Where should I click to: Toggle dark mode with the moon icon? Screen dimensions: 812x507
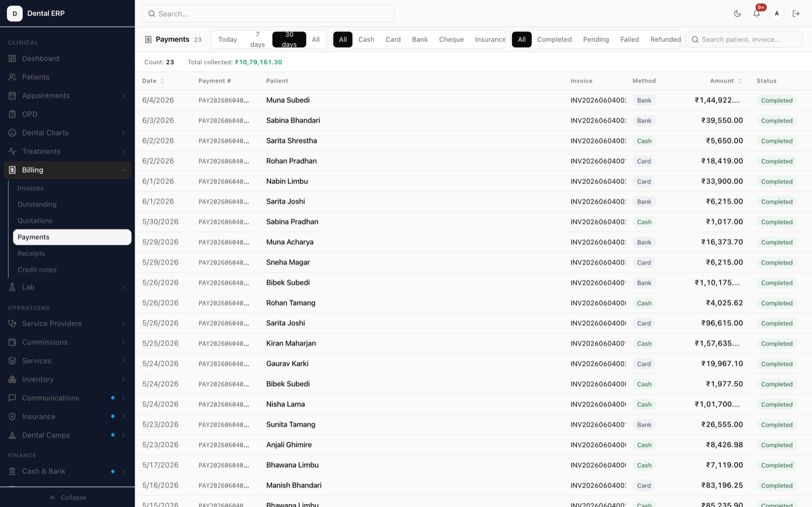tap(737, 14)
